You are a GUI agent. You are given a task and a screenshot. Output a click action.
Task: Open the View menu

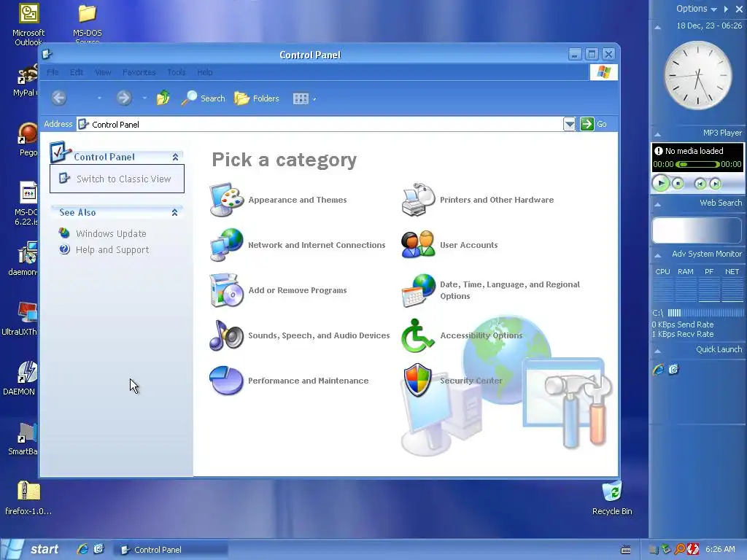(103, 72)
